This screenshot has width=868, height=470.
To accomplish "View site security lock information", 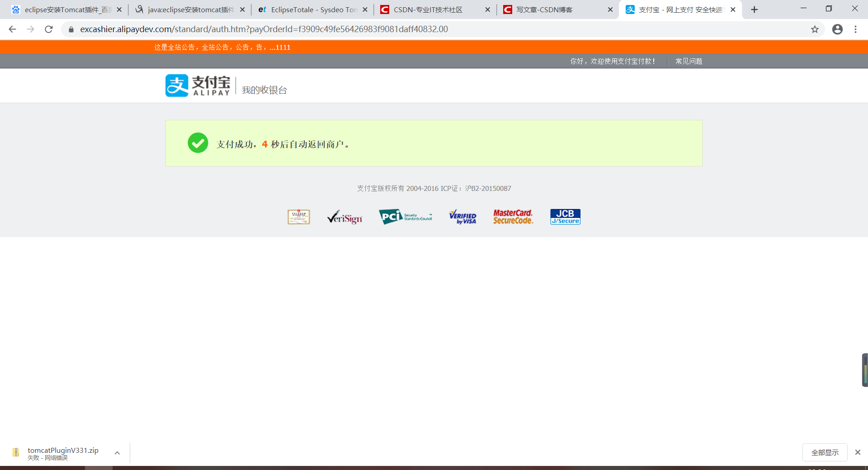I will pos(71,29).
